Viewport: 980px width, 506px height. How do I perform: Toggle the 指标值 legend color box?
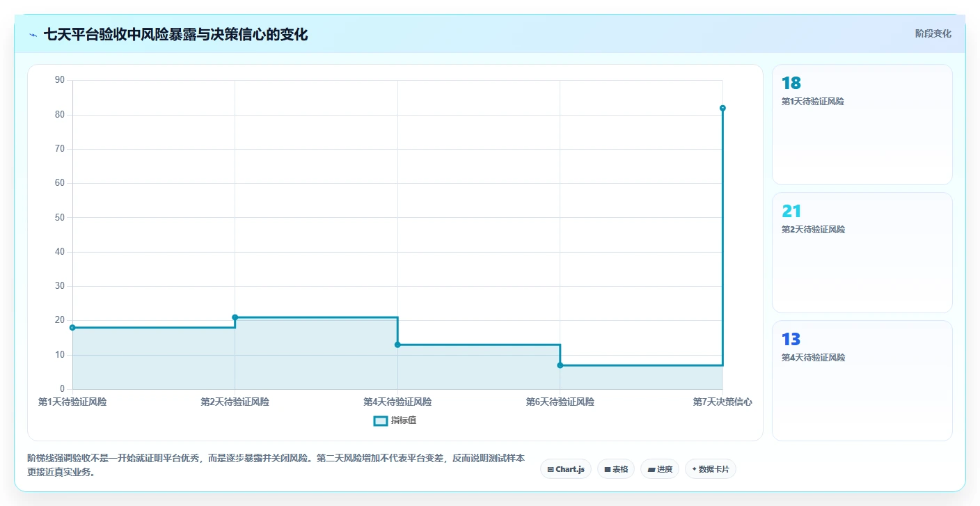[381, 420]
